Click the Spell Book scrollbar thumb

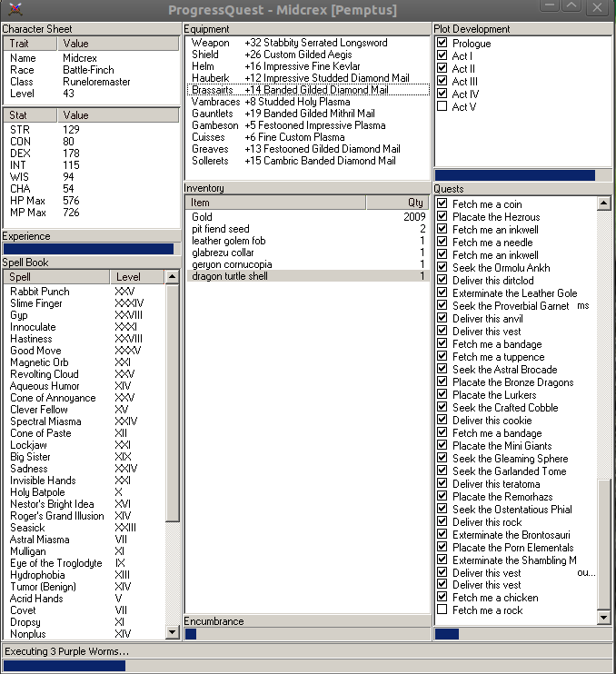(172, 403)
